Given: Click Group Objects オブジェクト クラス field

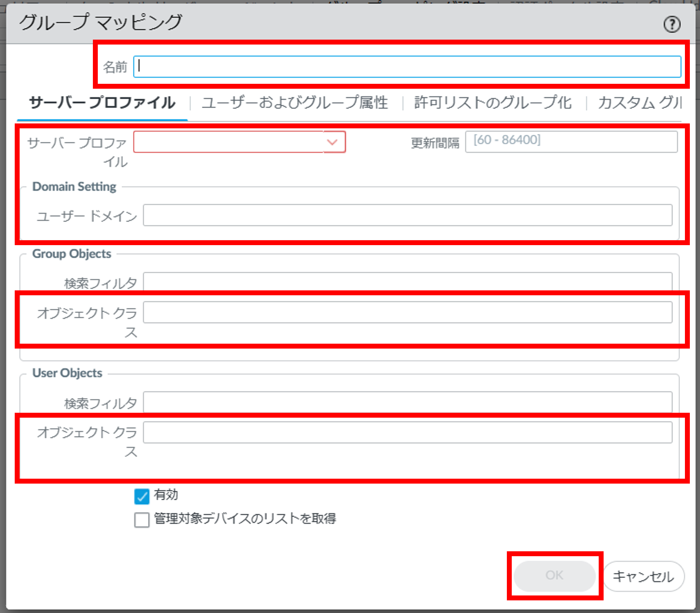Looking at the screenshot, I should 407,312.
